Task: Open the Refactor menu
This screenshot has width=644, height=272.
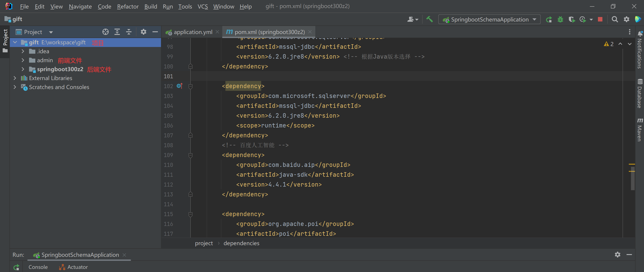Action: tap(127, 6)
